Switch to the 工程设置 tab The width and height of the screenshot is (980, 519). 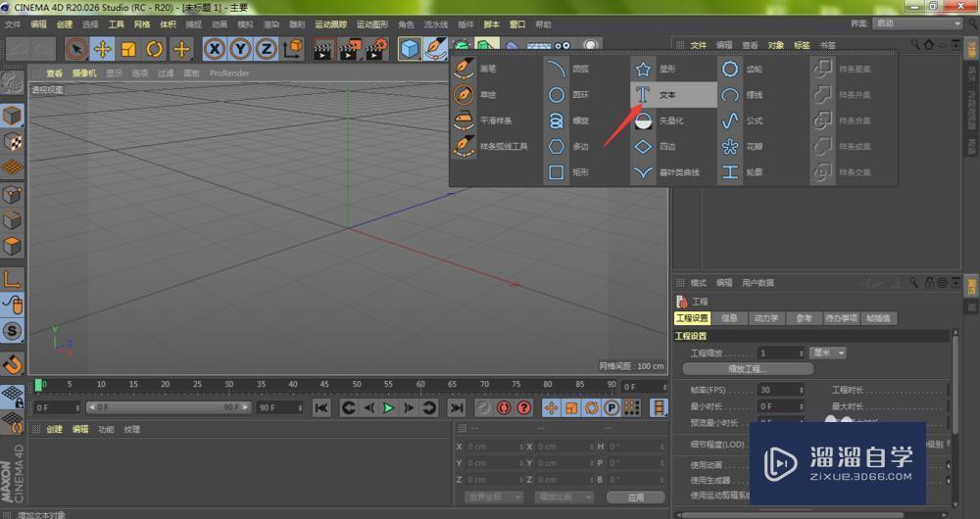(x=692, y=318)
